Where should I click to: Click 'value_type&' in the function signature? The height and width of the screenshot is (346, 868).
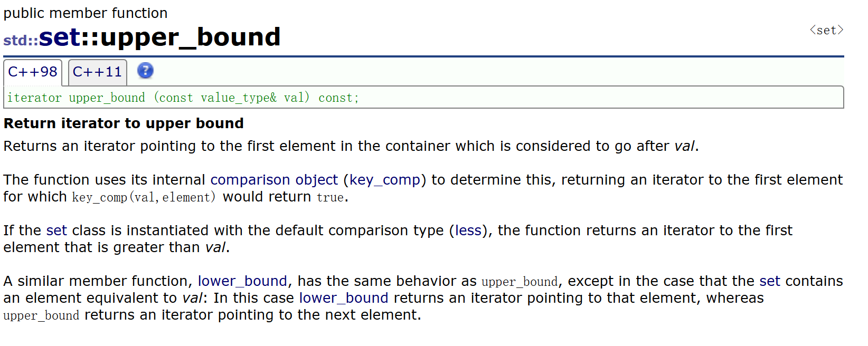pos(239,98)
